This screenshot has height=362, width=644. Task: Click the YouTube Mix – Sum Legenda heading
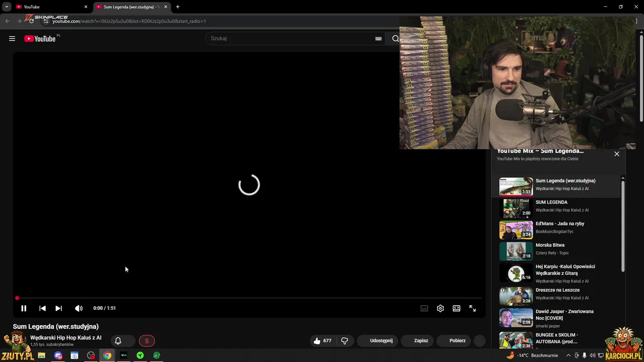coord(540,151)
